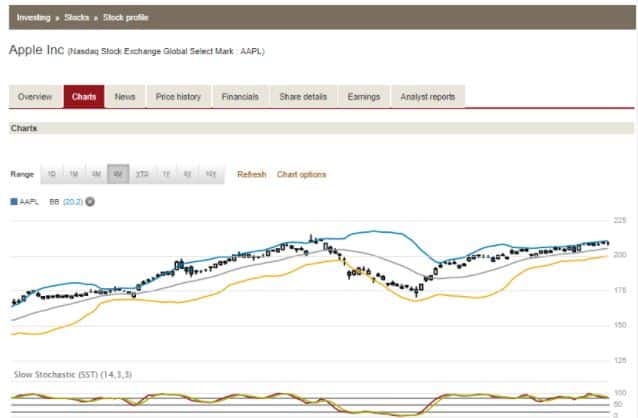
Task: Refresh the chart
Action: point(251,174)
